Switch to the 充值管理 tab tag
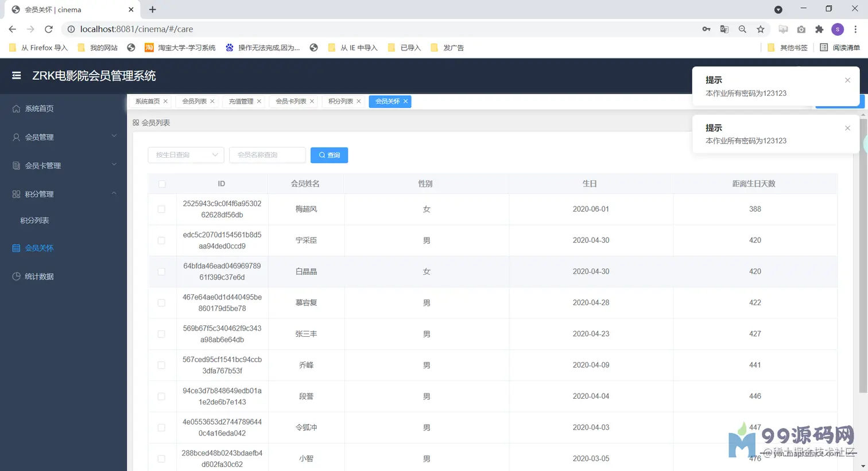The width and height of the screenshot is (868, 471). click(241, 102)
